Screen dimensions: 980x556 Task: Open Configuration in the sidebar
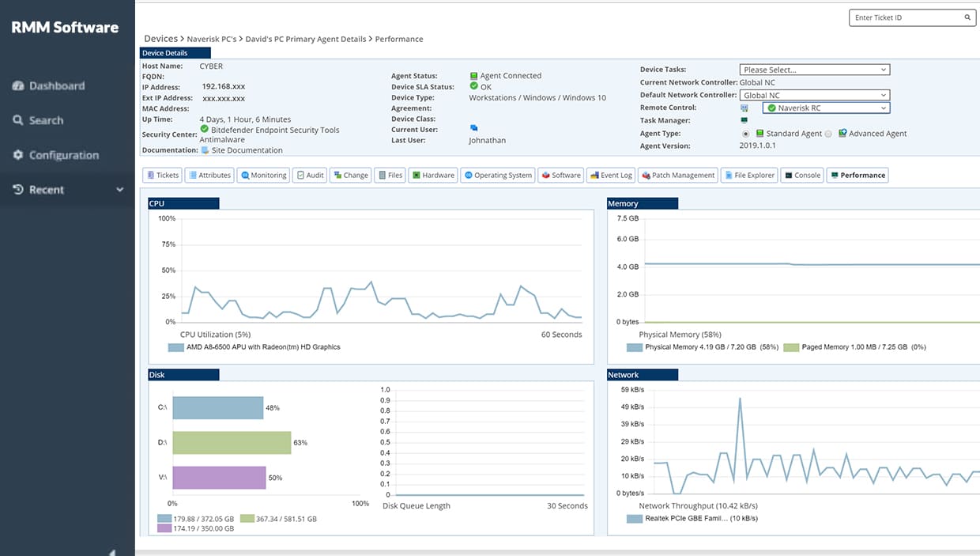(55, 155)
